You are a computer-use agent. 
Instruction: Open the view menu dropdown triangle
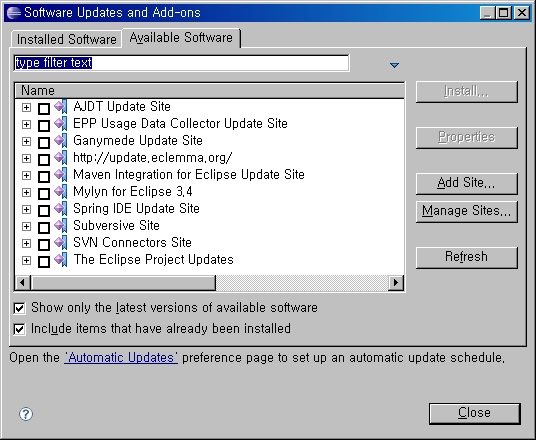[394, 65]
